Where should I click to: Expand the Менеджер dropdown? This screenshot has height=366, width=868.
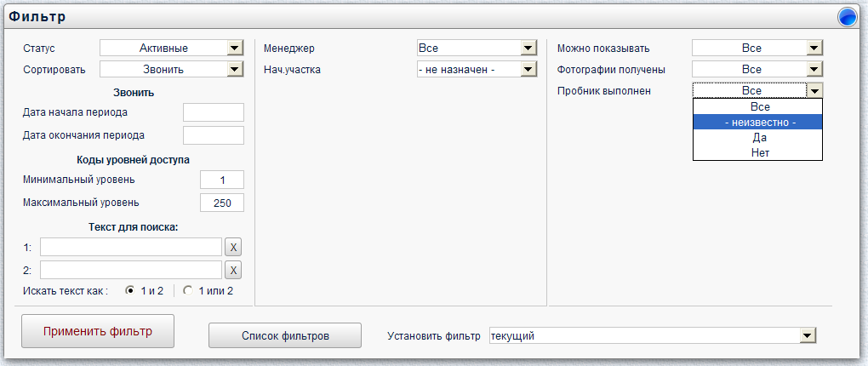pos(477,49)
